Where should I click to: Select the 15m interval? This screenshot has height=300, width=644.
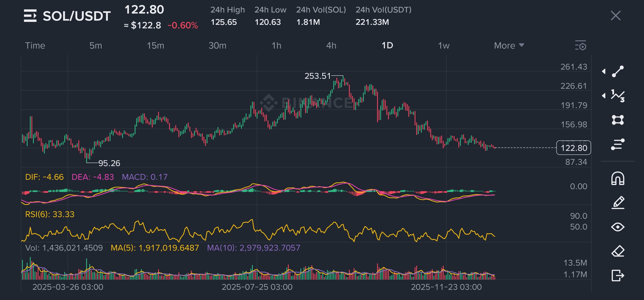(x=155, y=45)
